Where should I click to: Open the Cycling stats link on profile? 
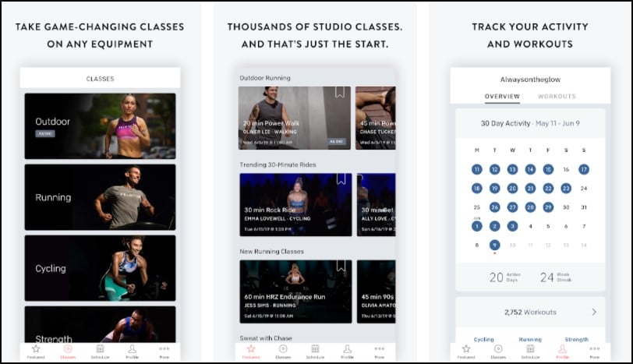483,339
